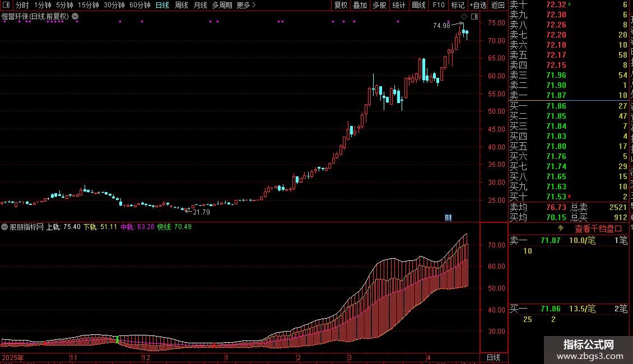The width and height of the screenshot is (633, 364).
Task: Click 卖均 average price 76.73
Action: pyautogui.click(x=556, y=207)
